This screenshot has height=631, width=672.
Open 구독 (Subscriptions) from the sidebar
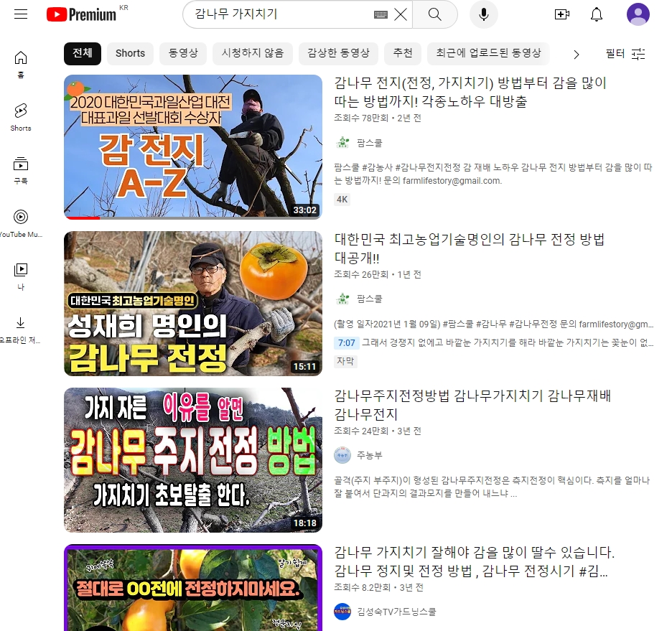pos(21,164)
